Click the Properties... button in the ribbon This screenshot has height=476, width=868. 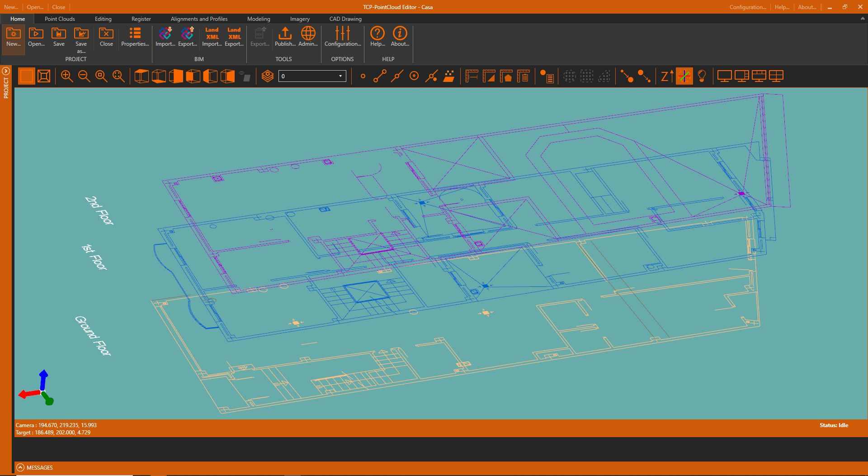point(135,37)
